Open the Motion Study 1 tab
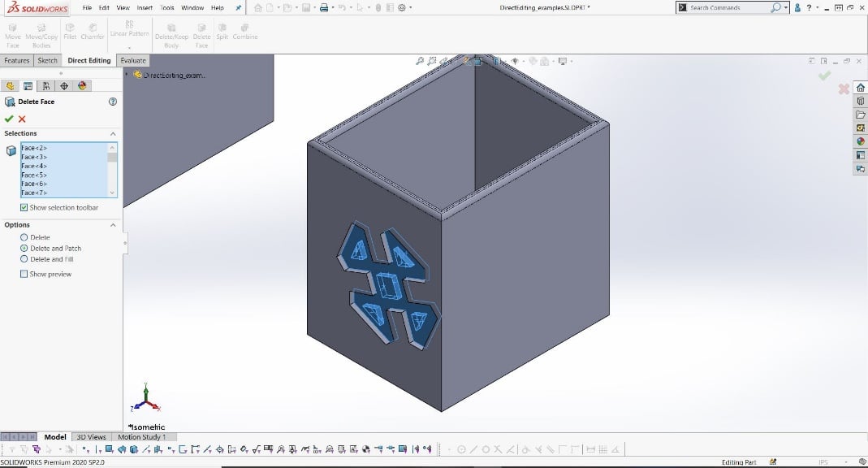Screen dimensions: 868x468 [141, 437]
